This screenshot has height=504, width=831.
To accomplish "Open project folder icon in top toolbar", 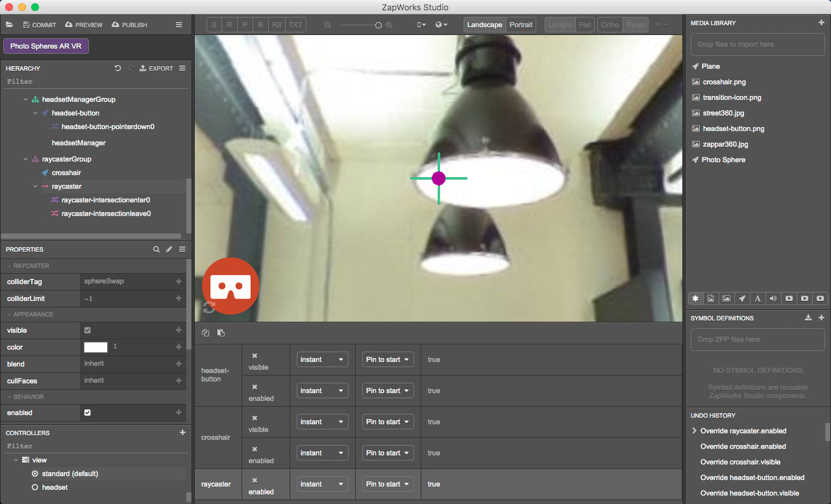I will click(9, 25).
